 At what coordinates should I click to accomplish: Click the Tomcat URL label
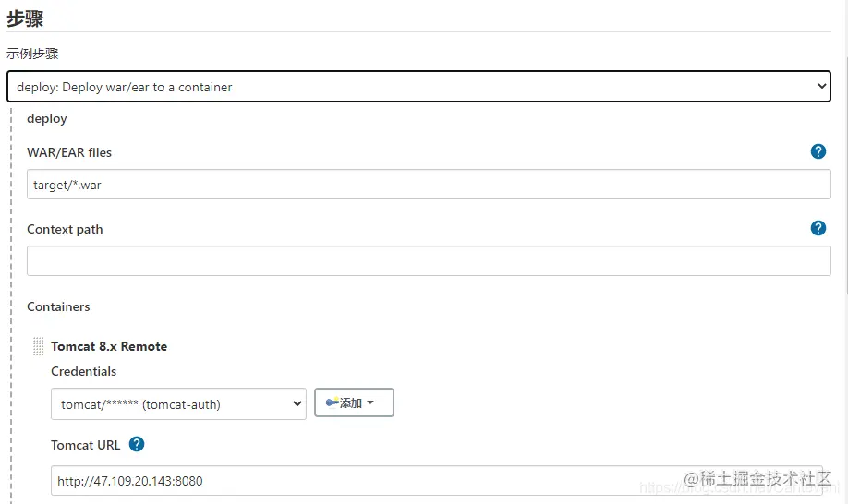86,445
